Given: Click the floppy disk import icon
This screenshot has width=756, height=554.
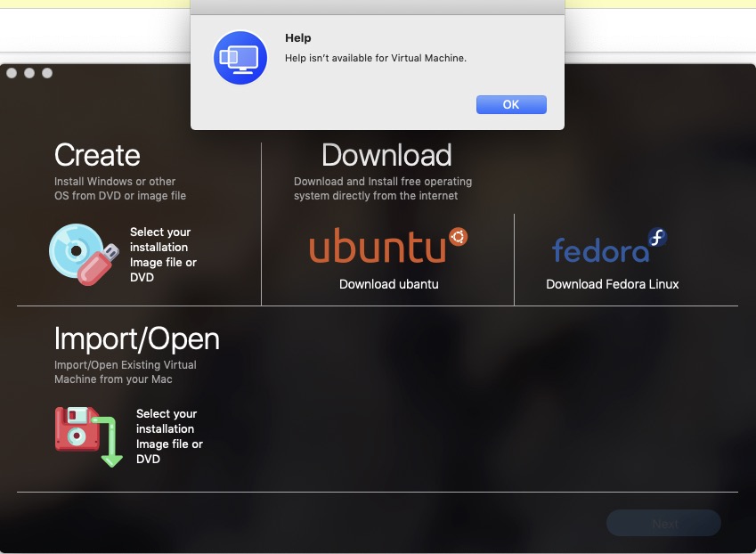Looking at the screenshot, I should coord(89,436).
